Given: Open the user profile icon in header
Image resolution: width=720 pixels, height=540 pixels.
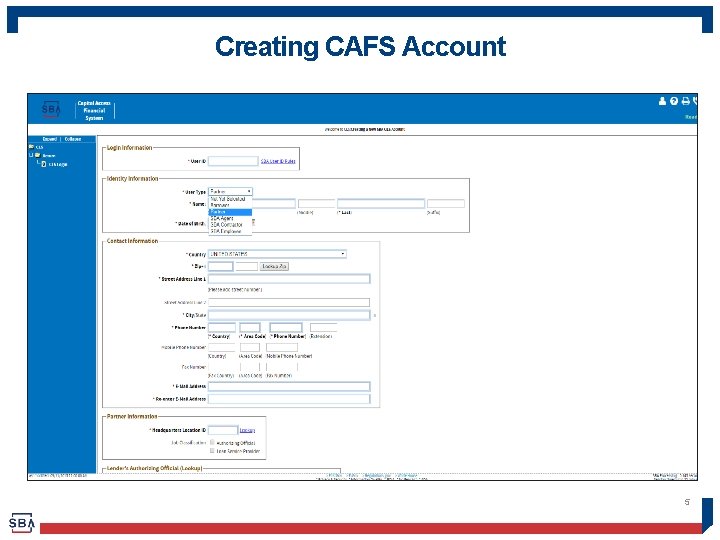Looking at the screenshot, I should pos(662,101).
